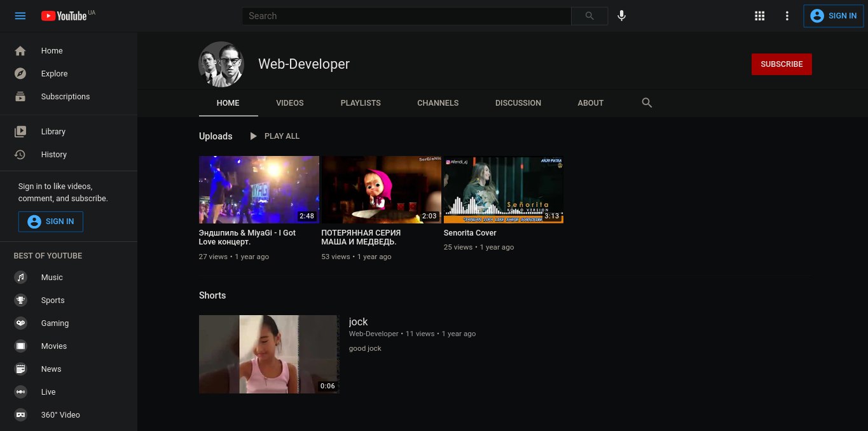Search within the Web-Developer channel
Viewport: 868px width, 431px height.
coord(647,102)
